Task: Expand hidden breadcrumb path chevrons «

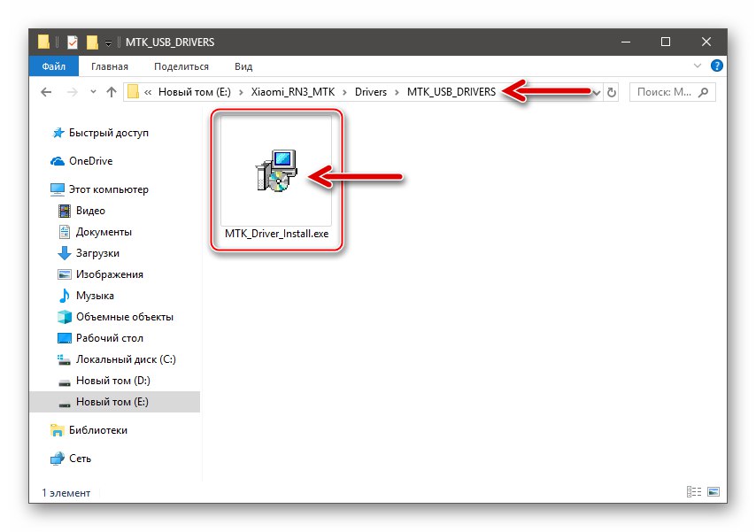Action: [148, 92]
